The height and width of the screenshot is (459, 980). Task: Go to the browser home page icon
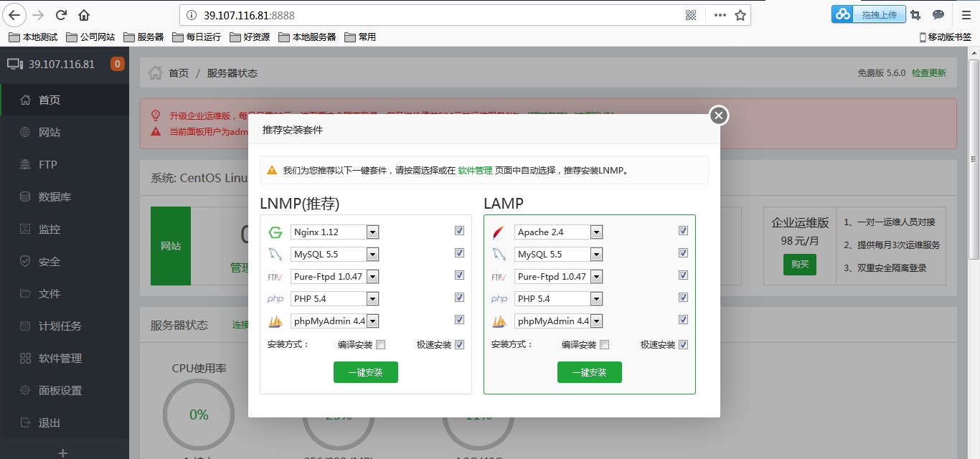[x=84, y=15]
